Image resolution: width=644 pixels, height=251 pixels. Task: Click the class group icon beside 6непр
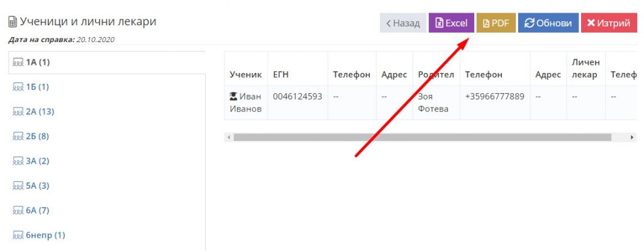[x=18, y=235]
